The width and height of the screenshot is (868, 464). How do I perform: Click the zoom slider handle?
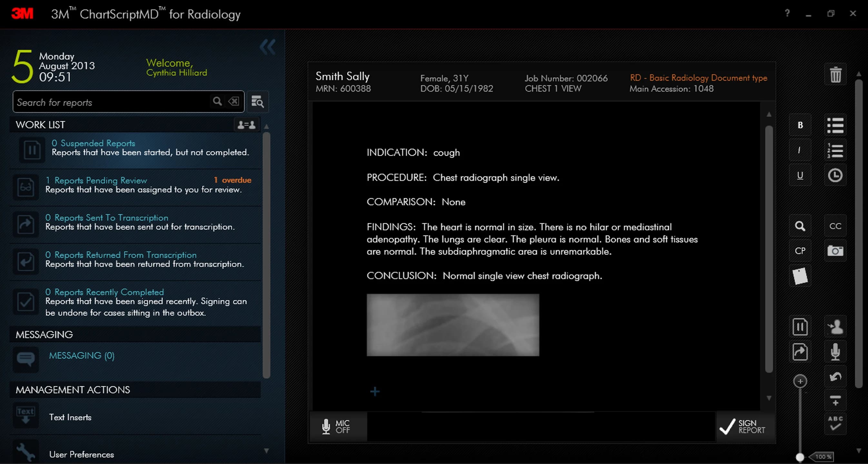tap(800, 457)
